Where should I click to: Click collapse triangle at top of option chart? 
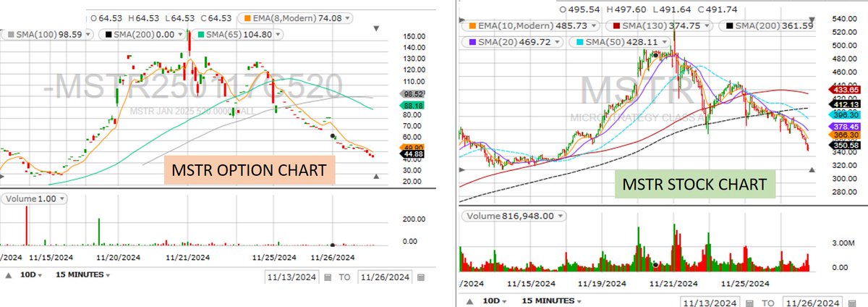(x=375, y=29)
